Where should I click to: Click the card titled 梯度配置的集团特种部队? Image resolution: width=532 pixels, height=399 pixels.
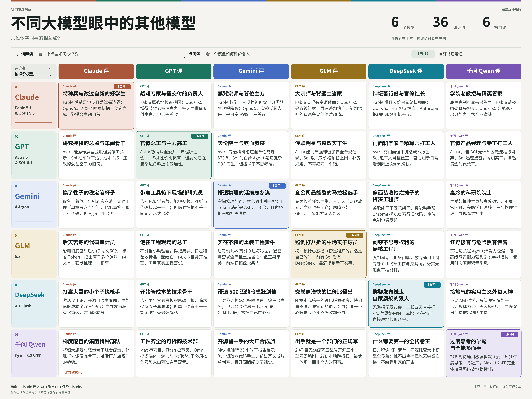pos(96,353)
